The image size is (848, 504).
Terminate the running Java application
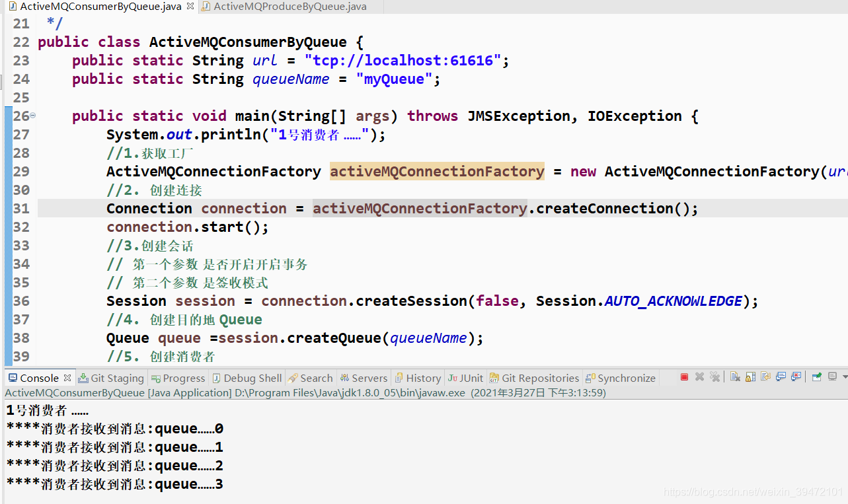coord(684,377)
